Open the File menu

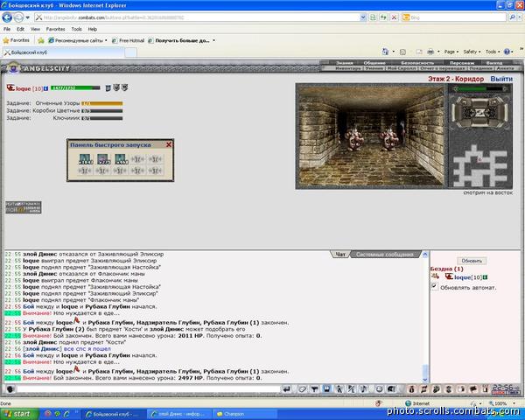pos(7,29)
